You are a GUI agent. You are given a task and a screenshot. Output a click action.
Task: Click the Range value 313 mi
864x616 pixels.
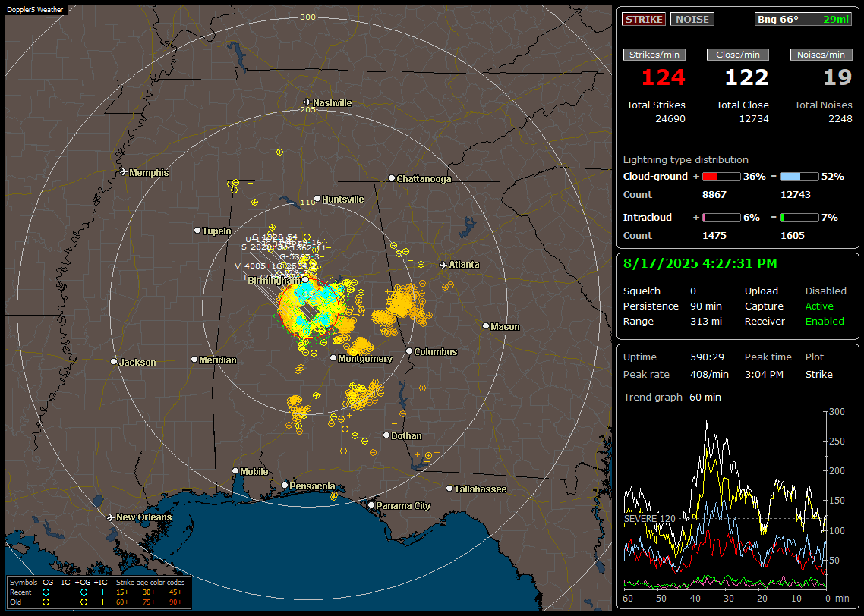tap(706, 322)
